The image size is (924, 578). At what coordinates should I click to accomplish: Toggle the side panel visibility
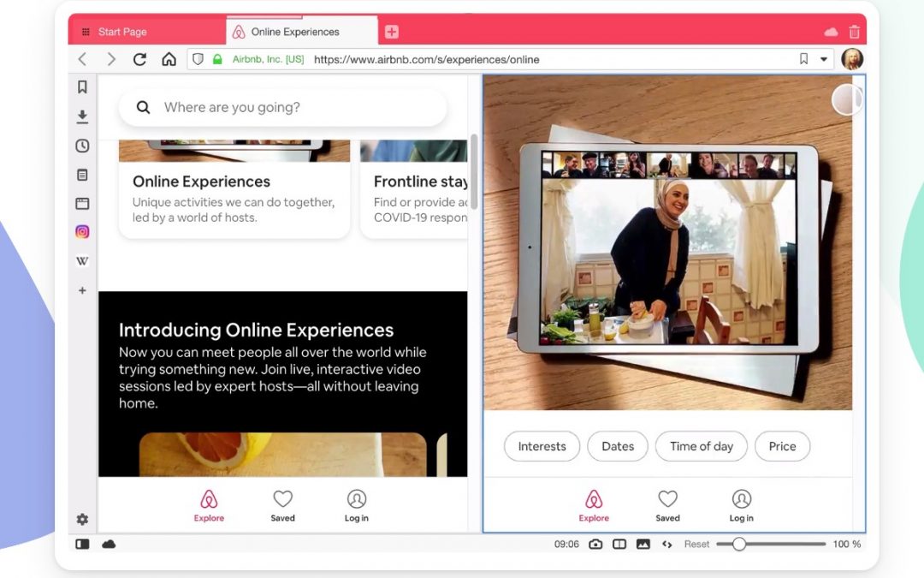point(82,544)
